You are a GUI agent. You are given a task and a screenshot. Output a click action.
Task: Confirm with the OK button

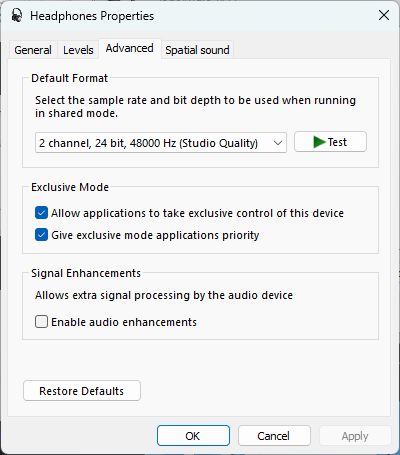point(193,436)
